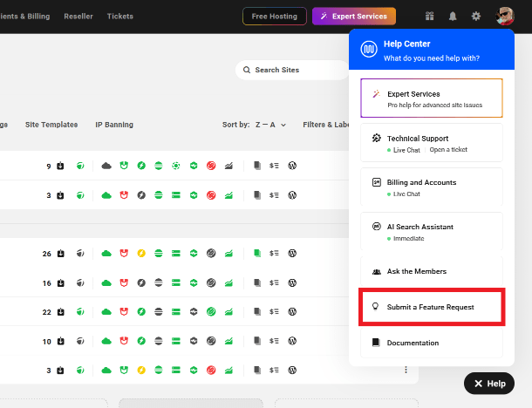
Task: Click green cloud icon in 16-updates row
Action: pos(106,282)
